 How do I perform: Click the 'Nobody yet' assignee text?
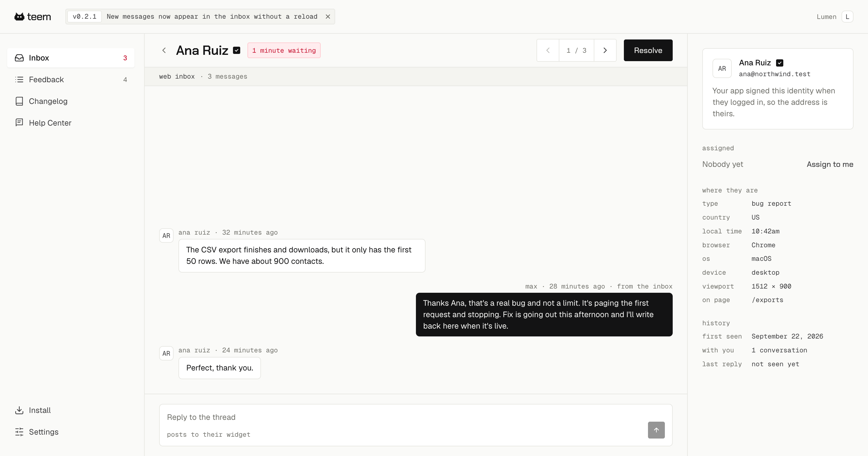point(723,164)
